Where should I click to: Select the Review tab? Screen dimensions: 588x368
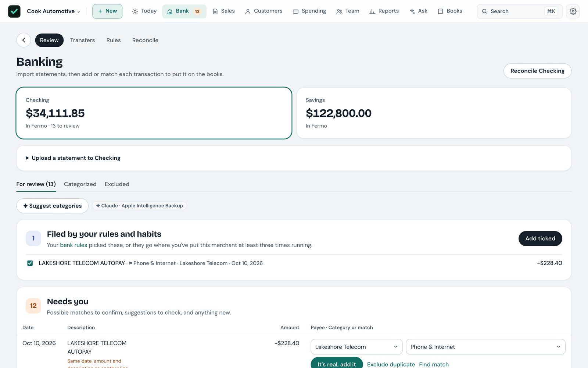click(49, 40)
